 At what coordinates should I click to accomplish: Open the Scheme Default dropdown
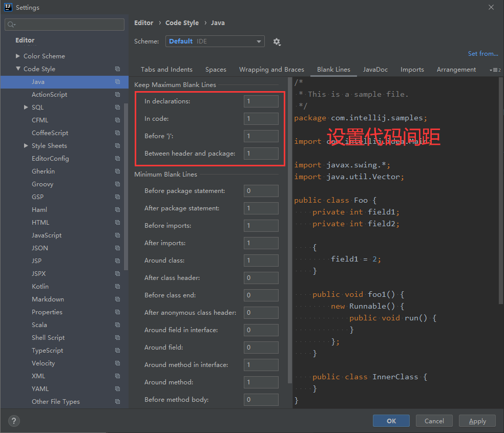(x=215, y=41)
